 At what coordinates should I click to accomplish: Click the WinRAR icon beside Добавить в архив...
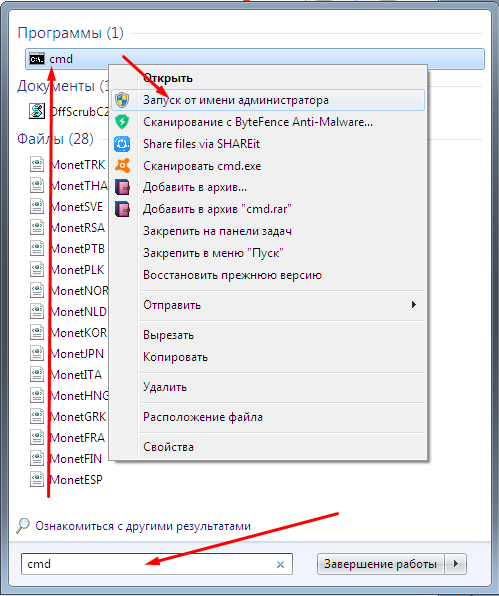click(x=122, y=187)
